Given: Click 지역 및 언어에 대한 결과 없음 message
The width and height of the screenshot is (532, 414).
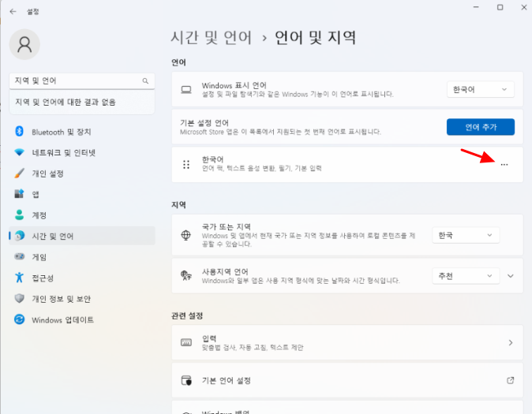Looking at the screenshot, I should 66,102.
